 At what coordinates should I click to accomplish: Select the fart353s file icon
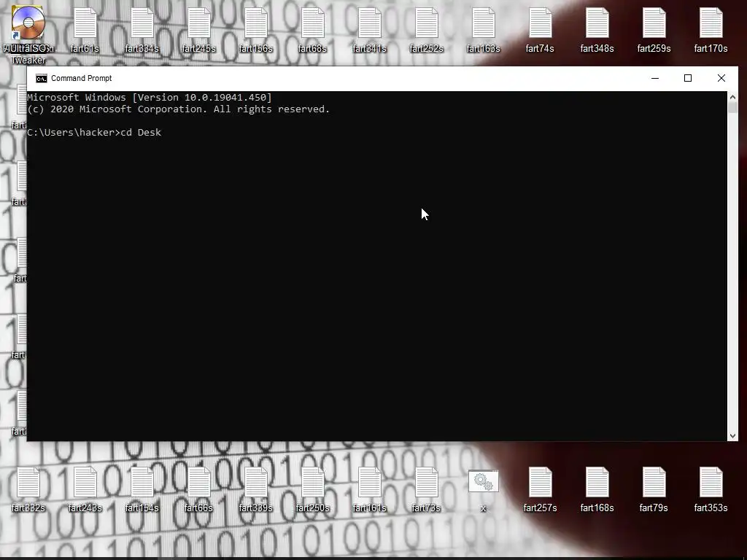[x=711, y=483]
